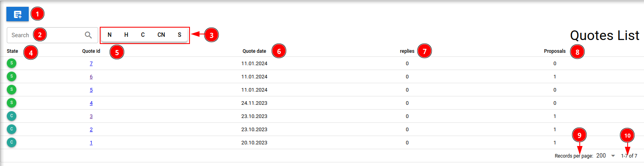Open quote 6 link
Screen dimensions: 644x166
click(x=91, y=77)
